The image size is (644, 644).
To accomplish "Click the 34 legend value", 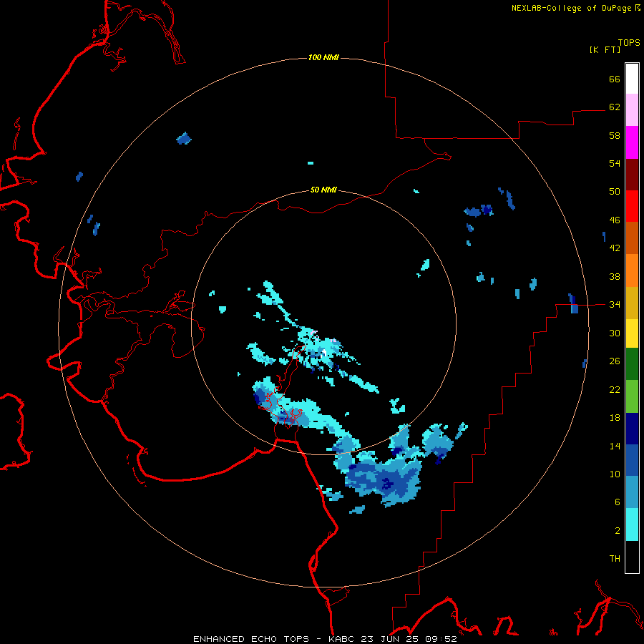I will click(615, 305).
